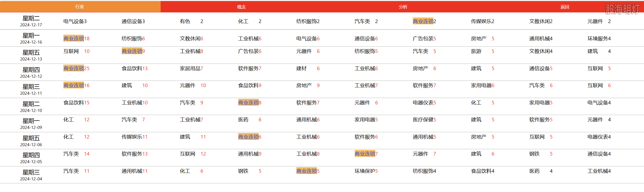Click 化工 12 in 2024-12-09 row

[x=76, y=120]
